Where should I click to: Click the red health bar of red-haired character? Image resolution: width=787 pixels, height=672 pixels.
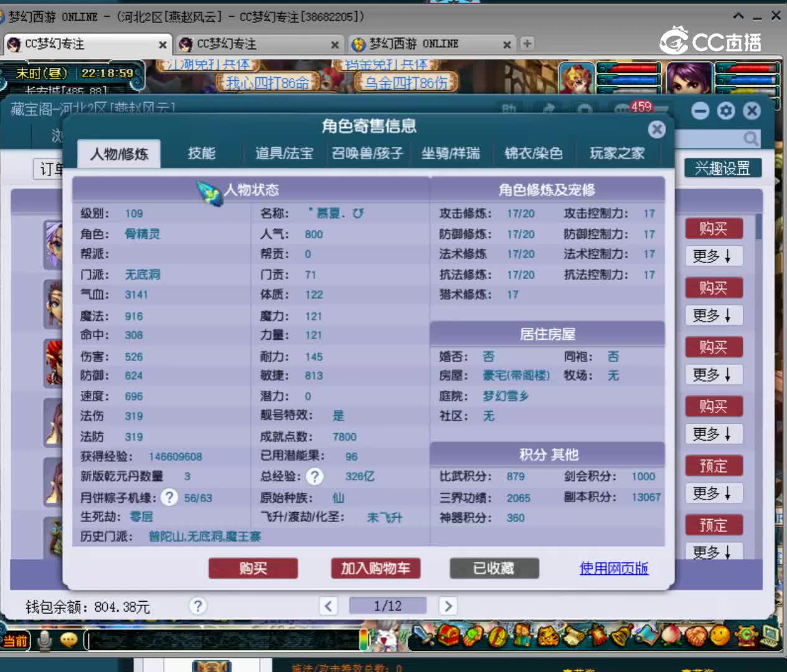[x=630, y=68]
